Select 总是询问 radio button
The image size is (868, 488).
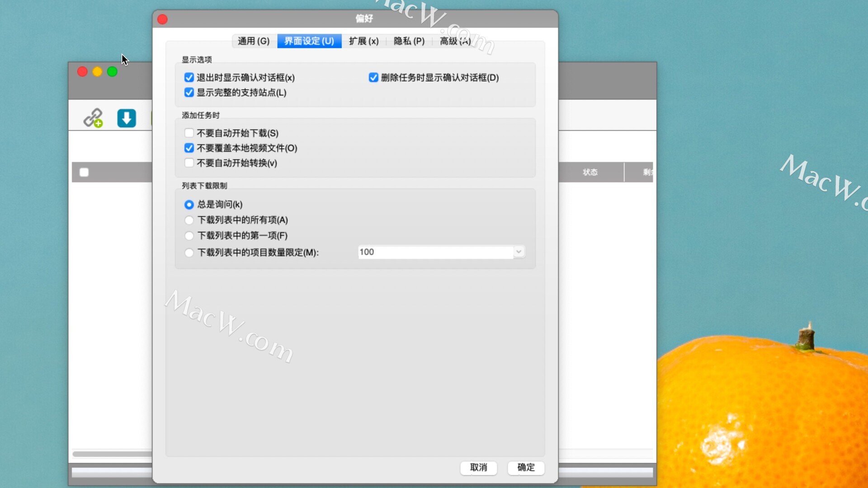(189, 205)
